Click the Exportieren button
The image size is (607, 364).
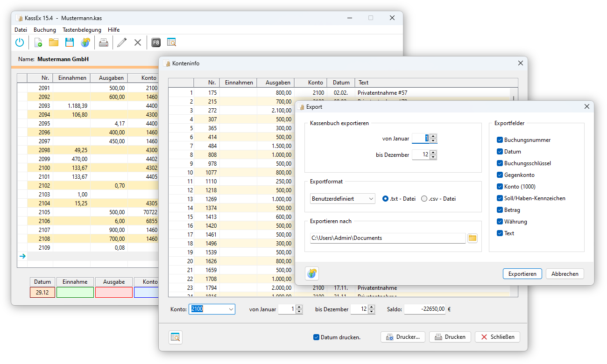pyautogui.click(x=522, y=274)
